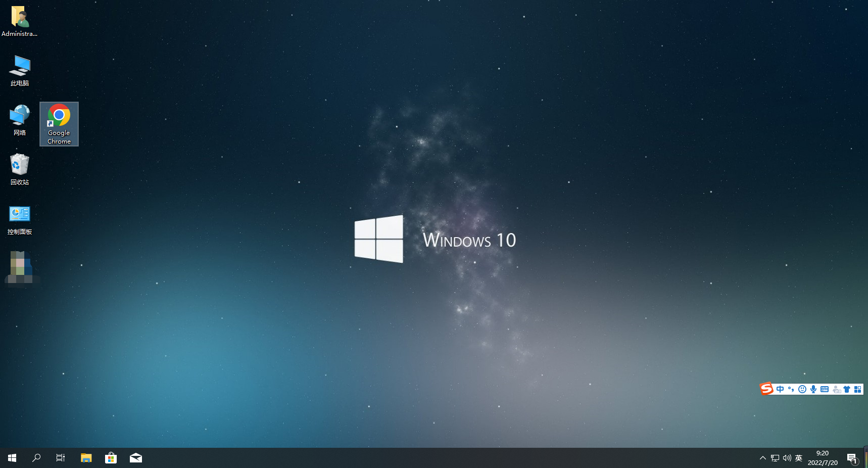Launch Microsoft Store from taskbar

111,458
